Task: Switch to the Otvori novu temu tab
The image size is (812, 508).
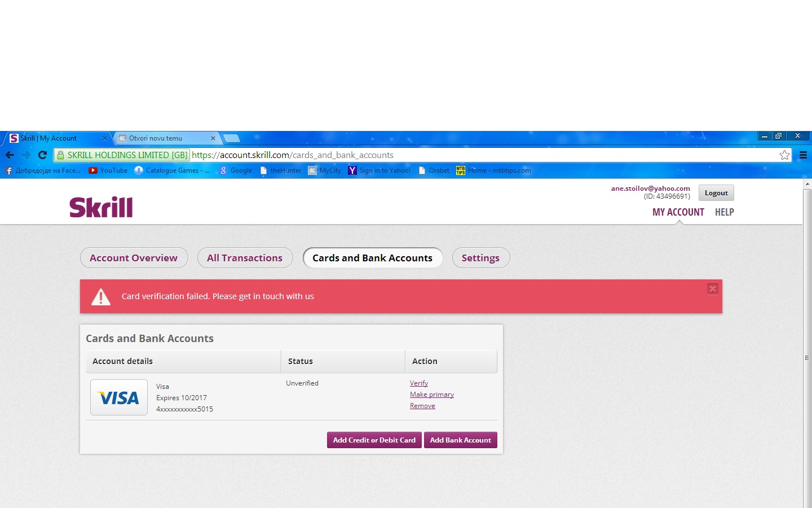Action: tap(167, 138)
